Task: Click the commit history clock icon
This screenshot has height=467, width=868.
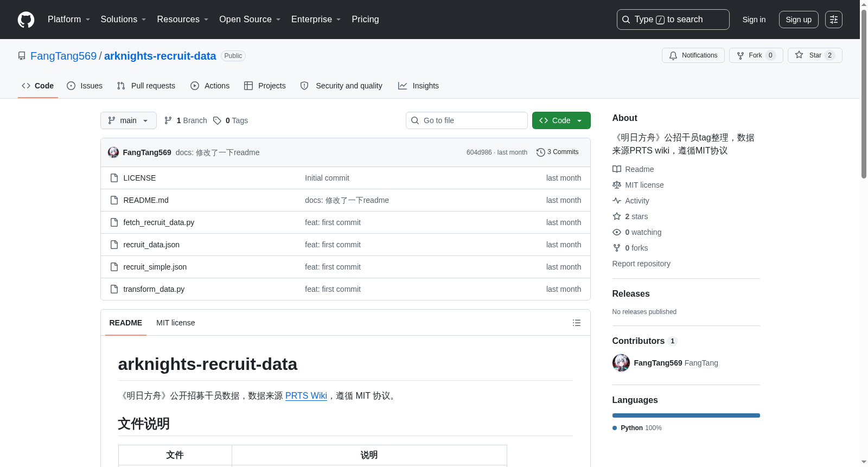Action: point(540,152)
